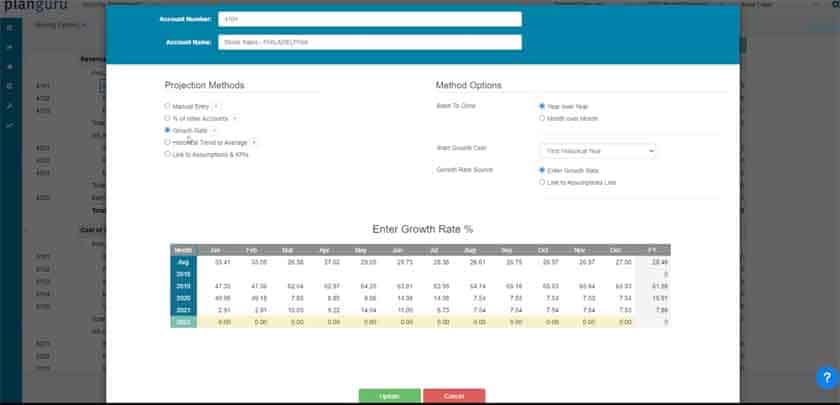Select Enter Growth Rate as source
Image resolution: width=840 pixels, height=405 pixels.
click(542, 170)
